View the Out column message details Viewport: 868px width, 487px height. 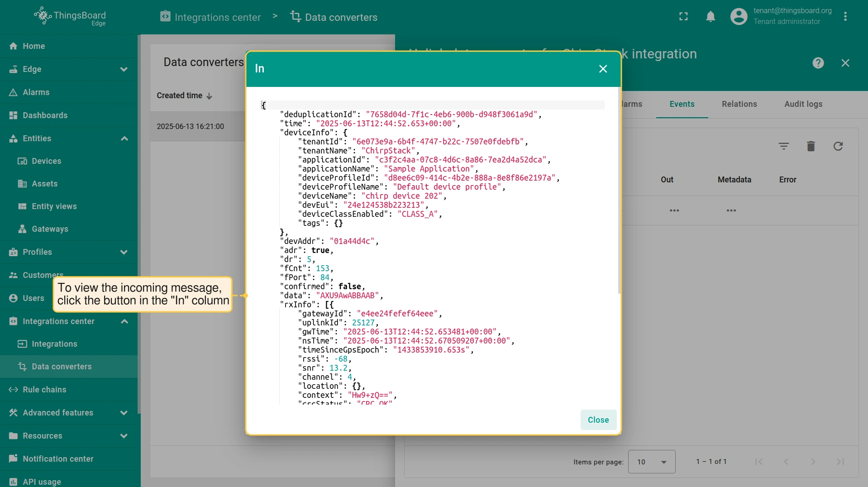coord(674,210)
